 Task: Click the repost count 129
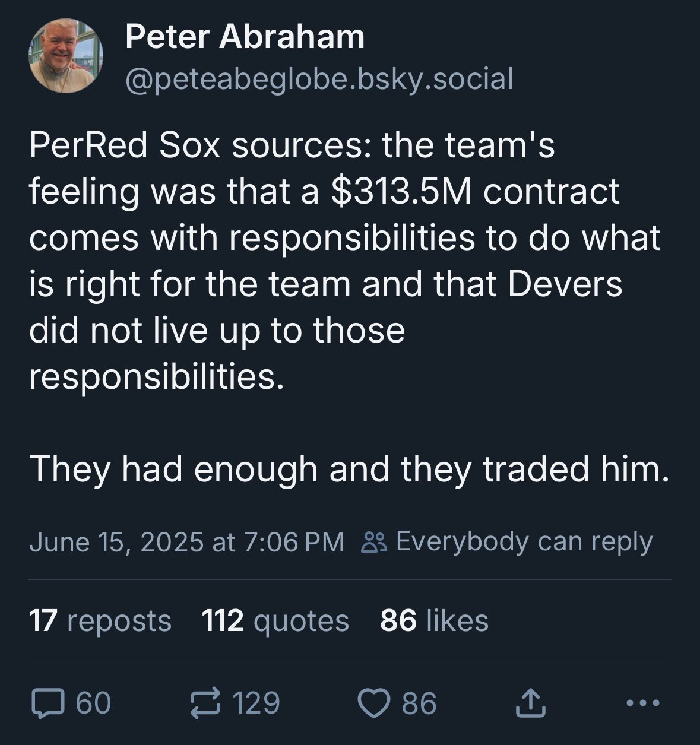pyautogui.click(x=256, y=703)
